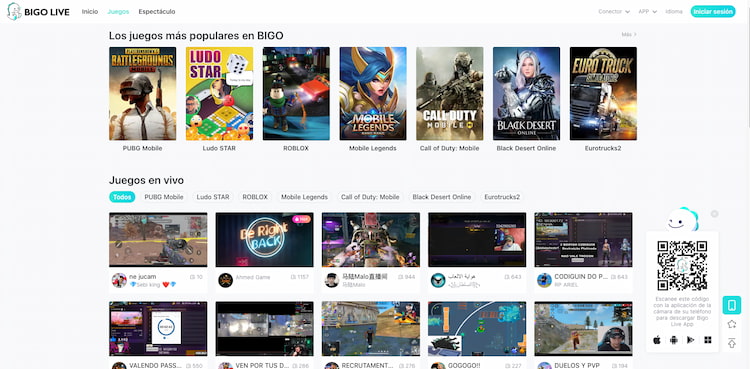Click the avatar of the 643-viewer Arabic stream

[438, 280]
